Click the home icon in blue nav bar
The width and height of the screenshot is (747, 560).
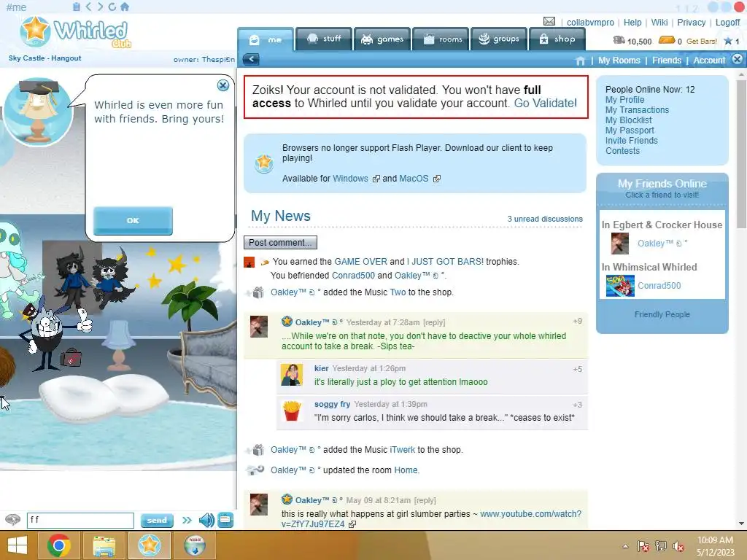580,61
